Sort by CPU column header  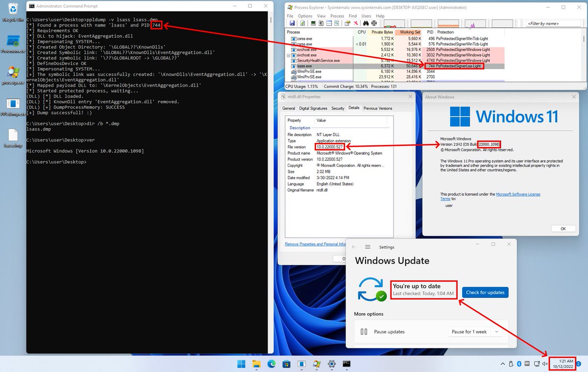(362, 32)
